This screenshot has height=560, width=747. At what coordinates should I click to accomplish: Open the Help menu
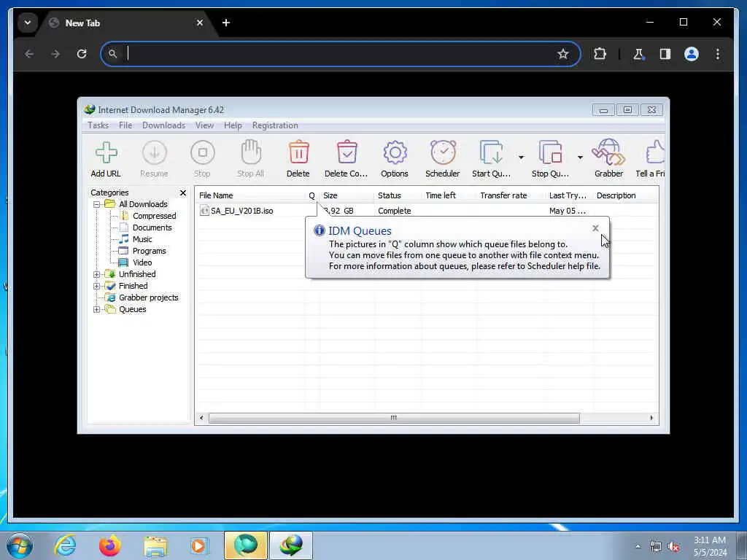[233, 125]
